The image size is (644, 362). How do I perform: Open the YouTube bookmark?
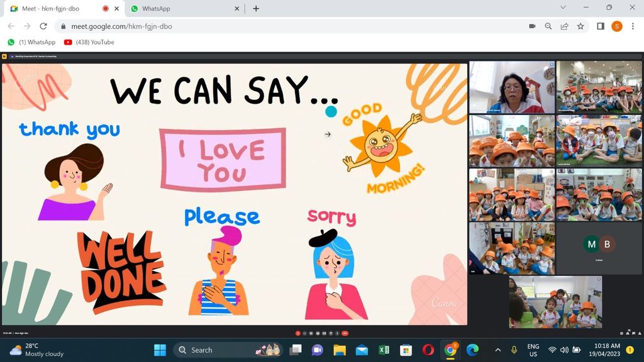[x=89, y=42]
